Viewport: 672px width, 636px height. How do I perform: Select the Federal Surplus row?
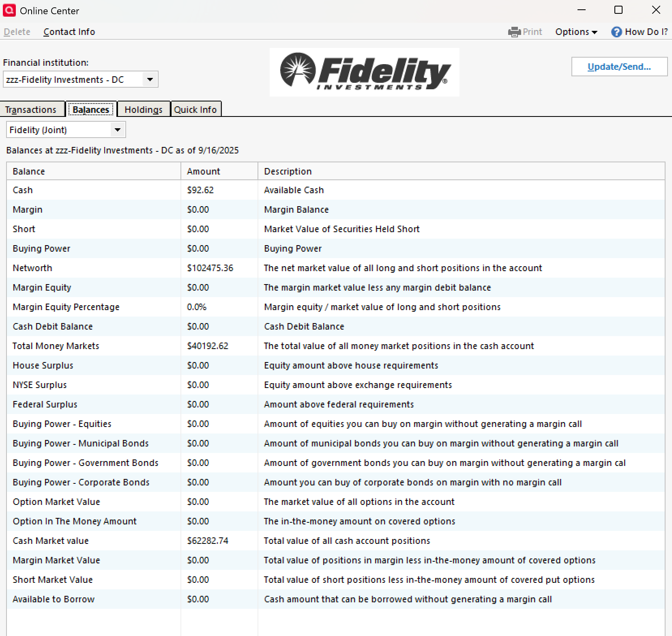coord(336,404)
